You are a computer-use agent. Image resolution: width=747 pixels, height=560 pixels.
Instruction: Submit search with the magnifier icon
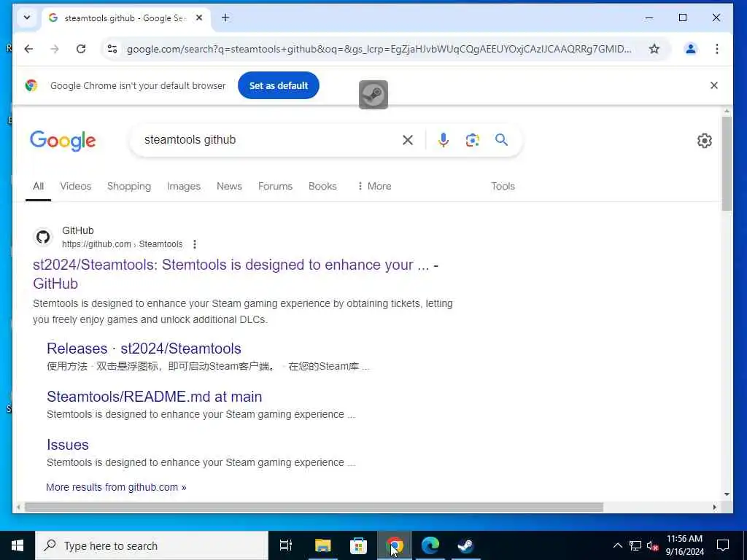pyautogui.click(x=501, y=140)
